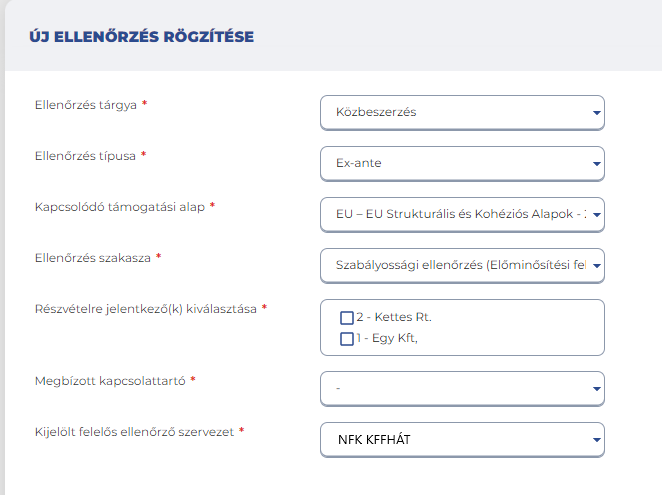Open the Megbízott kapcsolattartó dropdown

(462, 389)
